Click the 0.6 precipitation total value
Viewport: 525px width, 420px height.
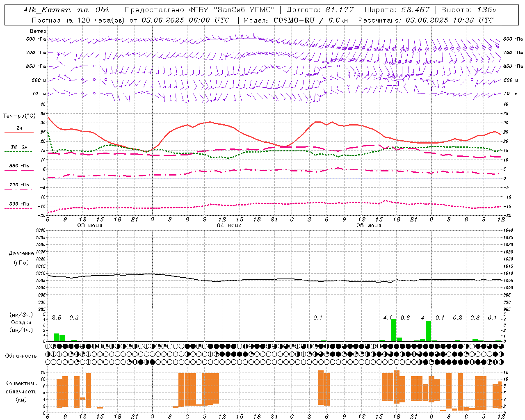(405, 317)
